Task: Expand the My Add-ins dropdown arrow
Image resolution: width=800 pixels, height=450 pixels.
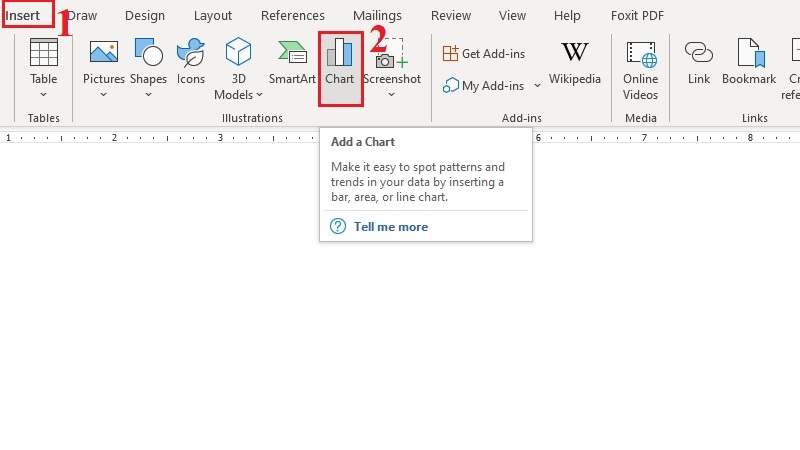Action: (537, 86)
